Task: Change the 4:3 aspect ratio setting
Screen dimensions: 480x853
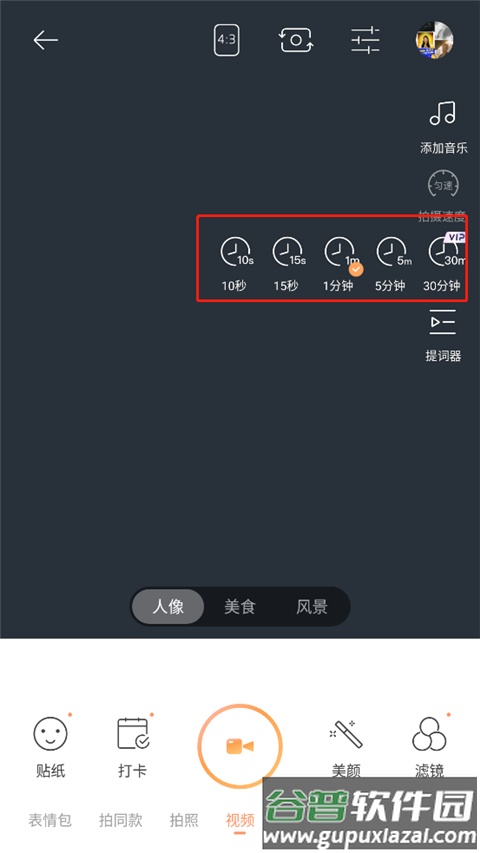Action: (226, 39)
